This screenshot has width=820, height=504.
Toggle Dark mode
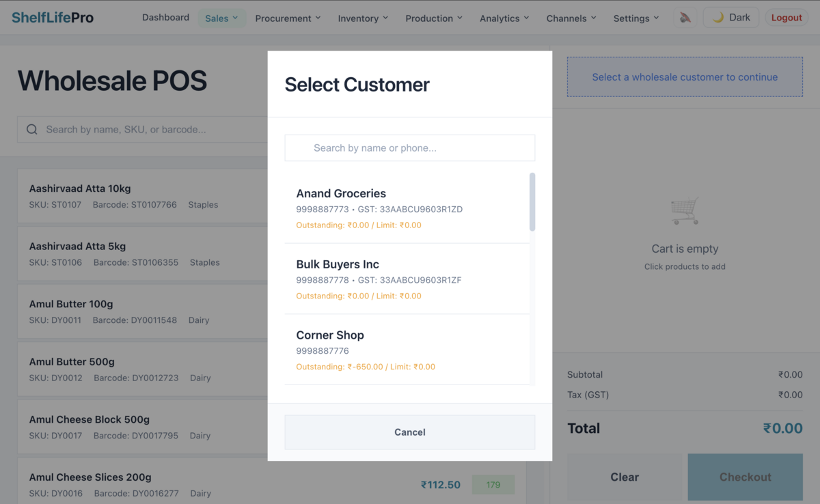730,17
